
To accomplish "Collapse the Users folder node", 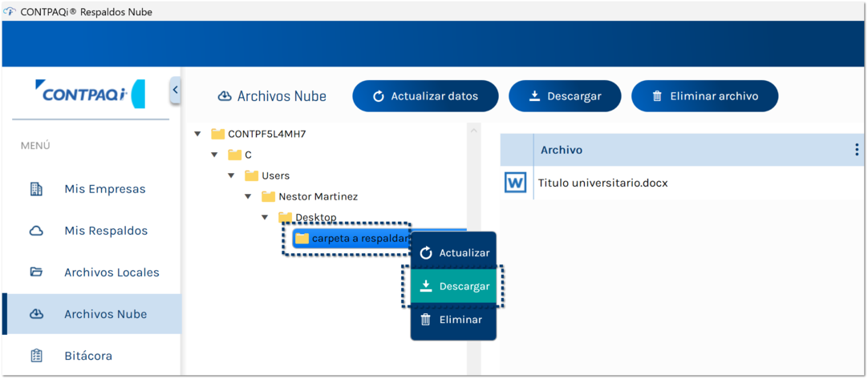I will pyautogui.click(x=231, y=176).
